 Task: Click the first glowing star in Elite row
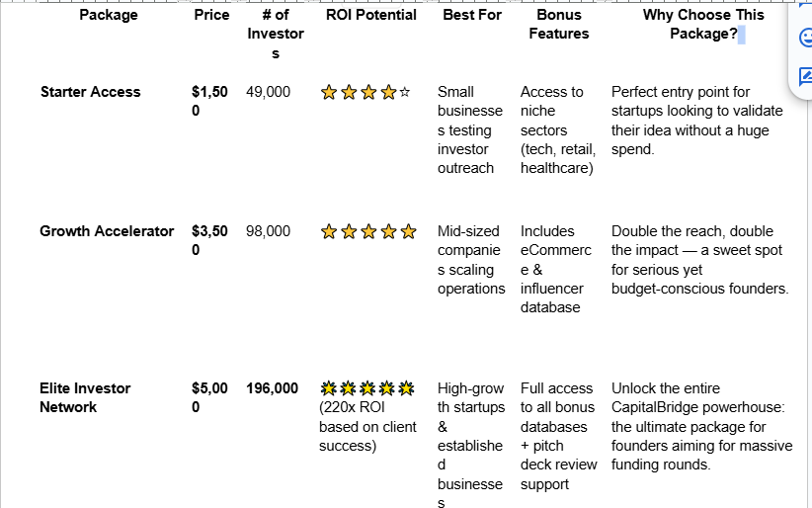pyautogui.click(x=328, y=388)
